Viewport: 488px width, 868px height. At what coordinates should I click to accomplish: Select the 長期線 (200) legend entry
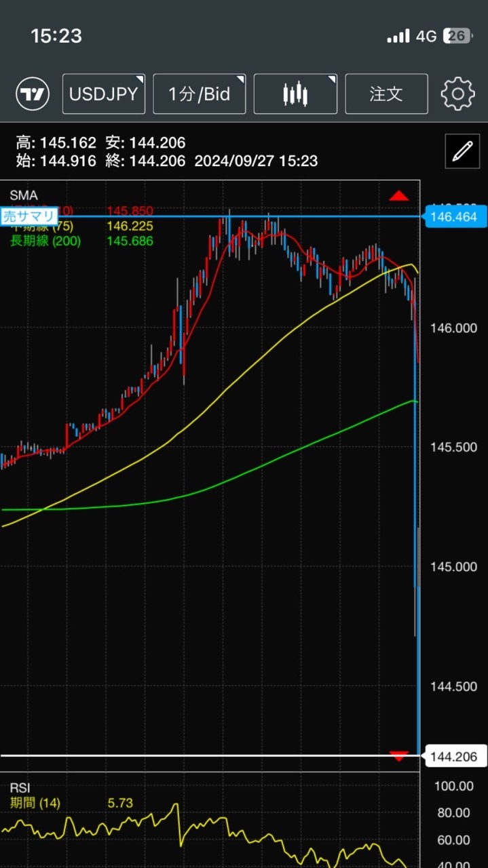(45, 241)
